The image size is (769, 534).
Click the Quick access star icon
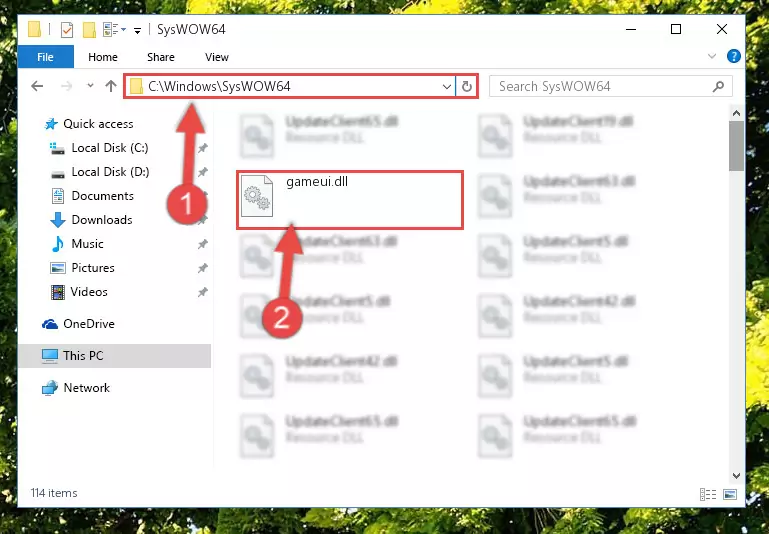(x=51, y=124)
